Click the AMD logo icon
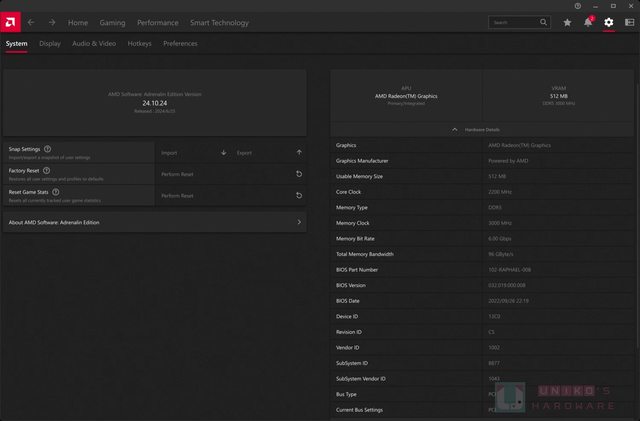The height and width of the screenshot is (421, 640). point(10,22)
